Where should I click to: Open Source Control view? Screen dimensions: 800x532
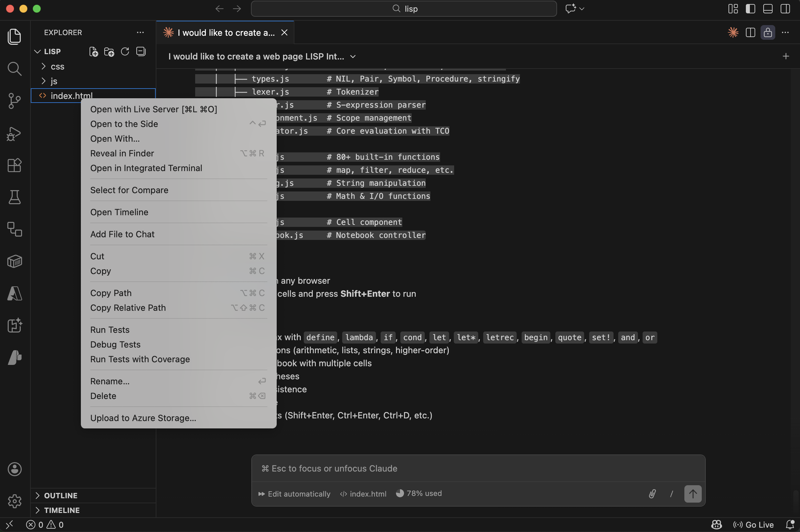(x=14, y=101)
